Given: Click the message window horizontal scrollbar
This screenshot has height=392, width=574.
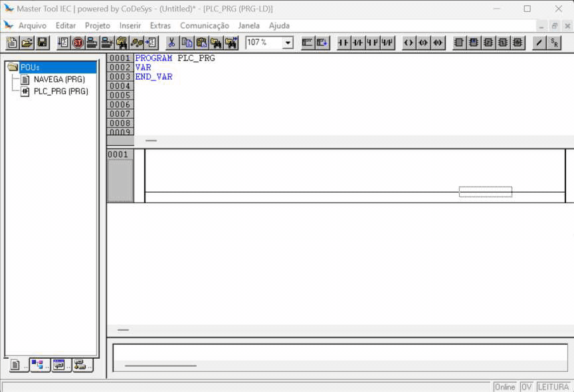Looking at the screenshot, I should coord(160,365).
